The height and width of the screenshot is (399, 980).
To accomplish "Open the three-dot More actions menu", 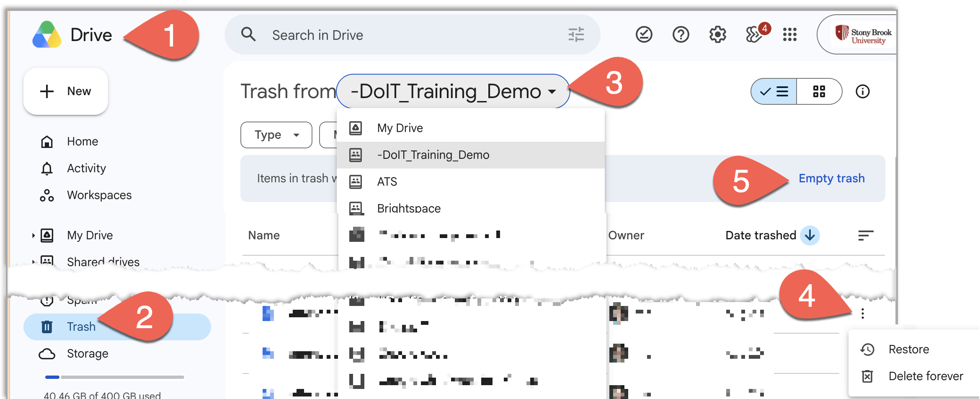I will click(x=862, y=313).
